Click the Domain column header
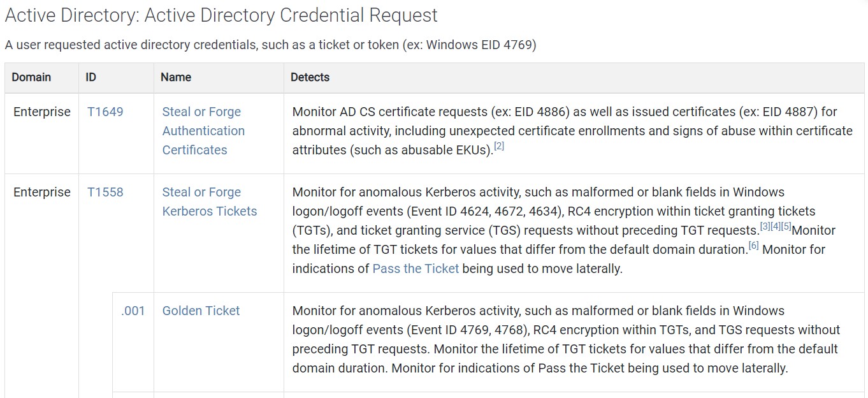 [x=31, y=77]
